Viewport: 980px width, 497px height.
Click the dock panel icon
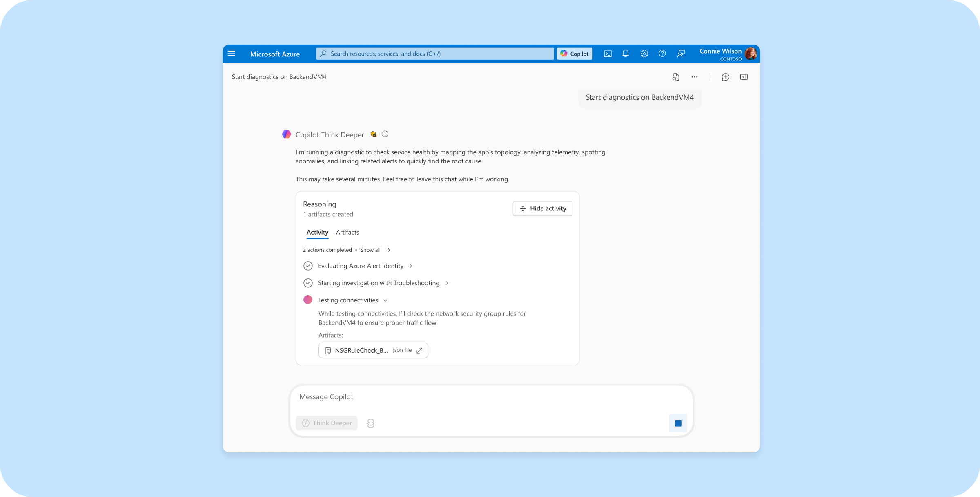tap(744, 77)
